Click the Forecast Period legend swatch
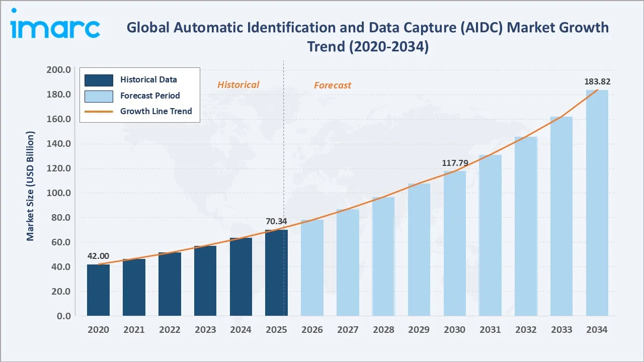This screenshot has height=362, width=644. (99, 96)
